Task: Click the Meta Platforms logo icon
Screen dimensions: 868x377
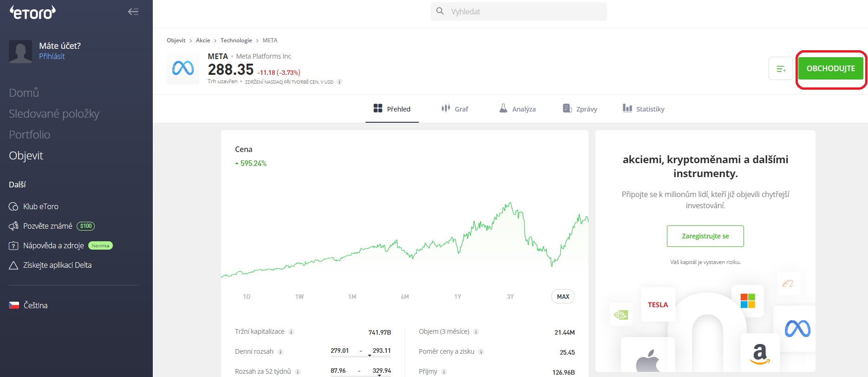Action: tap(183, 68)
